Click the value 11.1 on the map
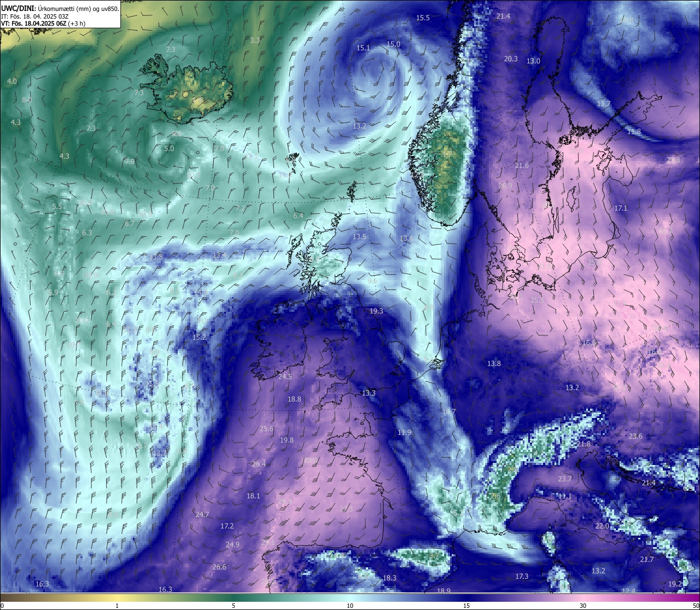 click(x=564, y=496)
